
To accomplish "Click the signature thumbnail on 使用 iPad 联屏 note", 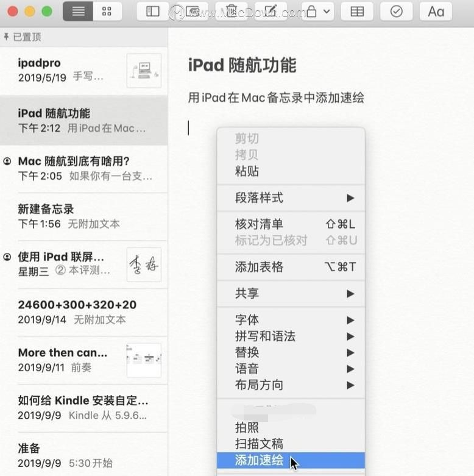I will (x=144, y=265).
